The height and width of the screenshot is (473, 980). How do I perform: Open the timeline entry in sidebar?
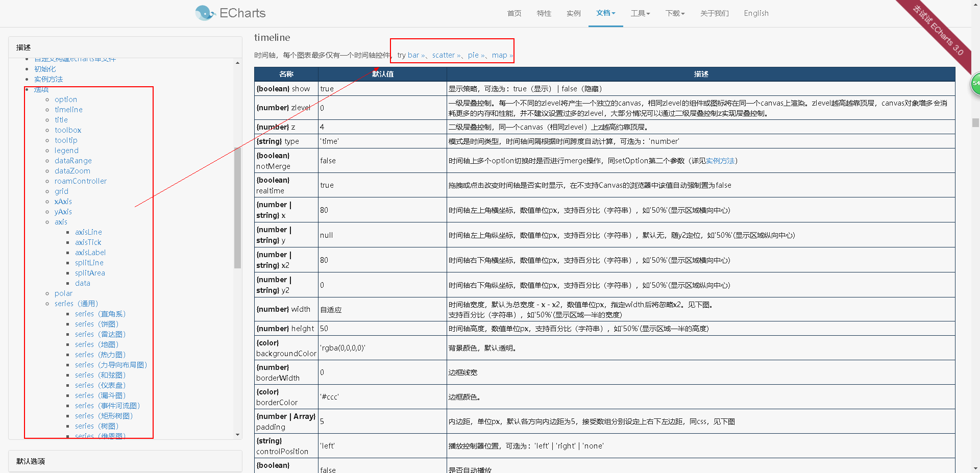68,110
